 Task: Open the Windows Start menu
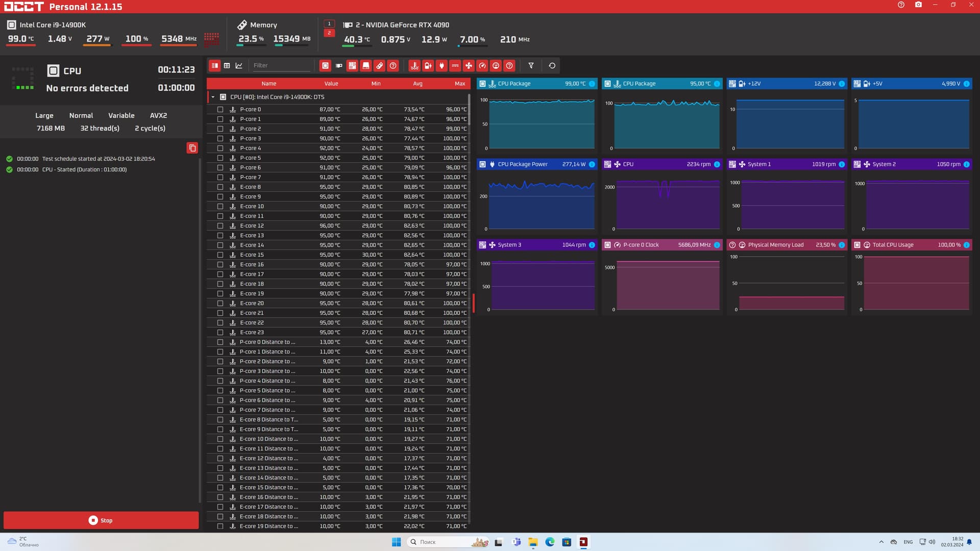(396, 542)
